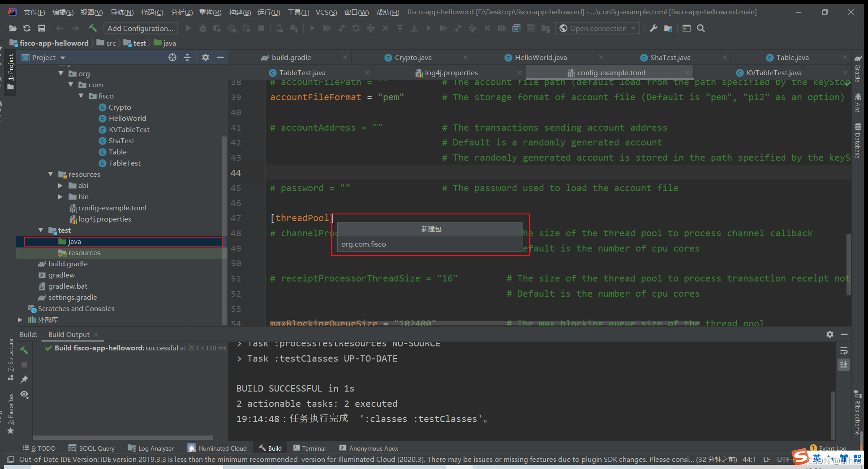Toggle the eye view filter in Build panel

point(24,394)
